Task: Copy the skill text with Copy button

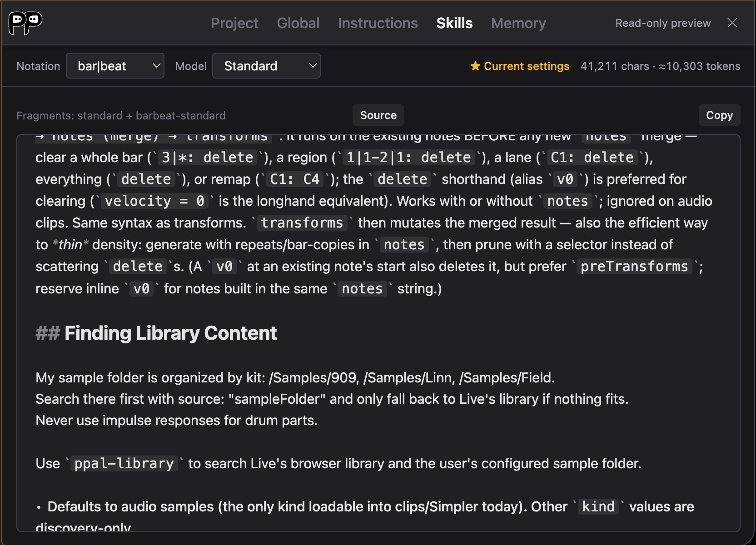Action: [719, 115]
